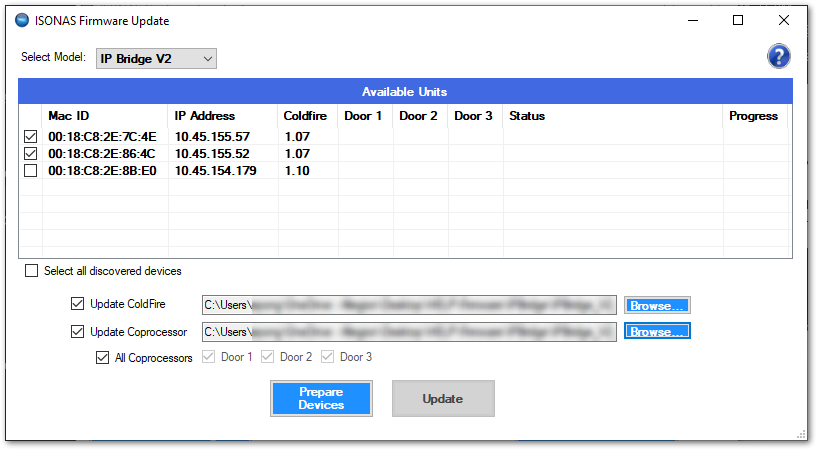
Task: Sort by the Coldfire column header
Action: point(308,116)
